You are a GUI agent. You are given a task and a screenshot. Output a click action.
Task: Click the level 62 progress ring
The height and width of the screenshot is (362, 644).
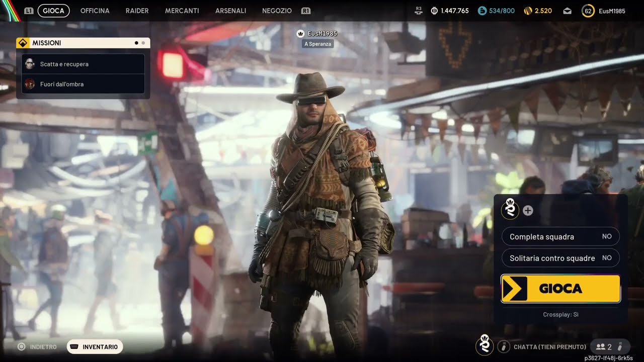pos(588,11)
